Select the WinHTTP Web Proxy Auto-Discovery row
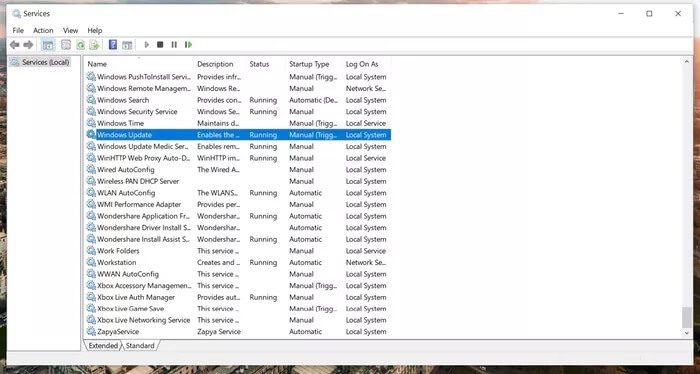 pyautogui.click(x=238, y=158)
